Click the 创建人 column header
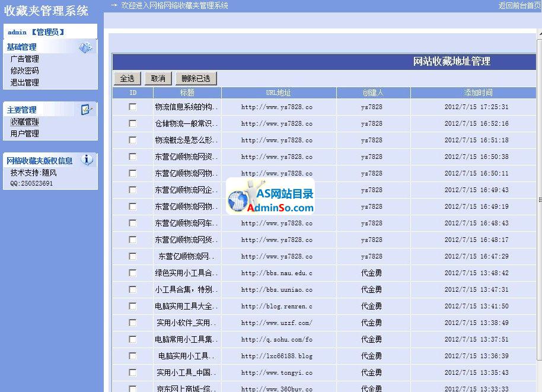Viewport: 542px width, 392px height. point(374,93)
